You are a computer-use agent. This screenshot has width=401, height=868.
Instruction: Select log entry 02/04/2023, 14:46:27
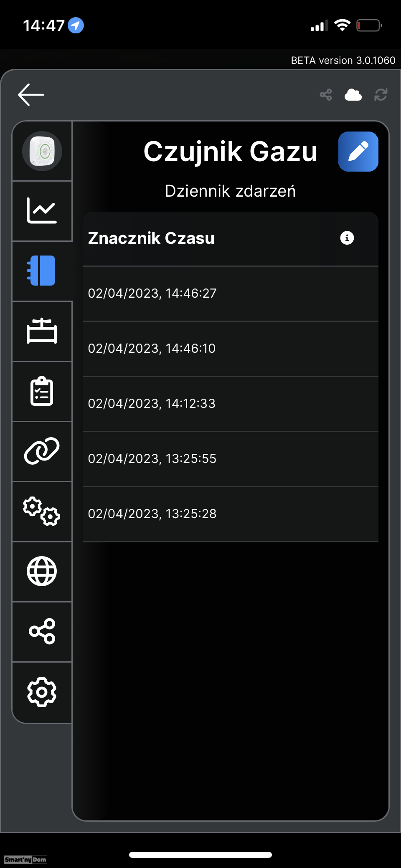[x=231, y=294]
